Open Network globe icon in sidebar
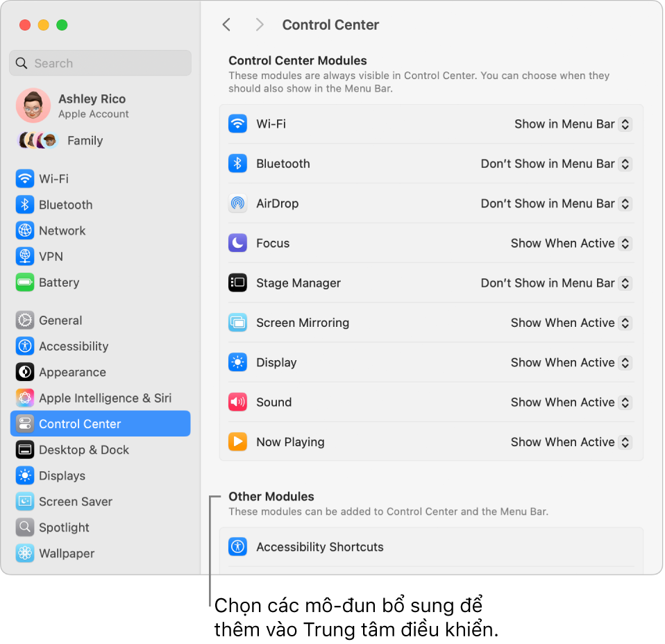 pyautogui.click(x=25, y=230)
